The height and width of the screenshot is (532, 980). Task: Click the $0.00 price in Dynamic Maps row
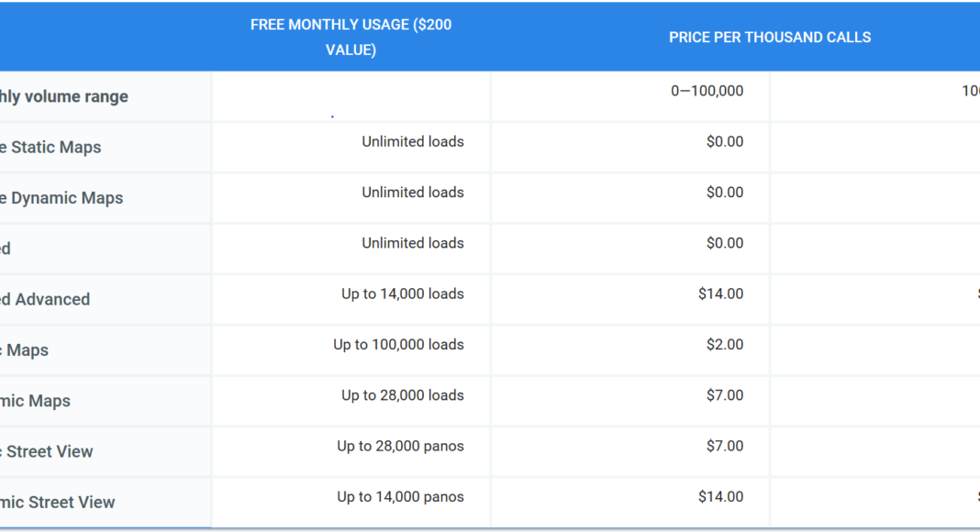(x=725, y=193)
